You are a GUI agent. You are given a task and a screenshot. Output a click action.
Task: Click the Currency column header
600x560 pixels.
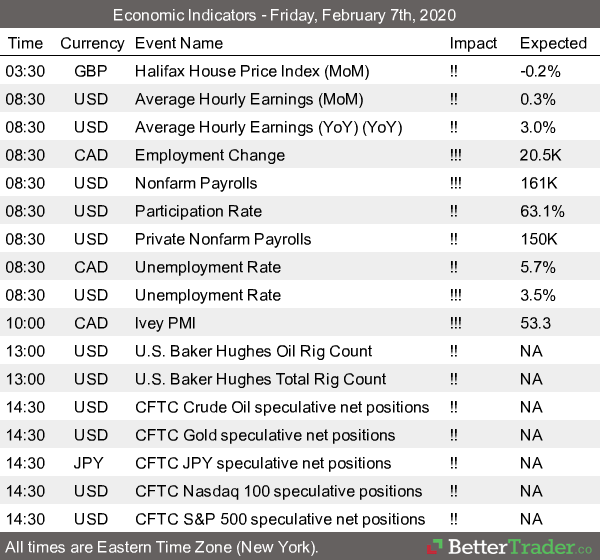click(x=92, y=43)
